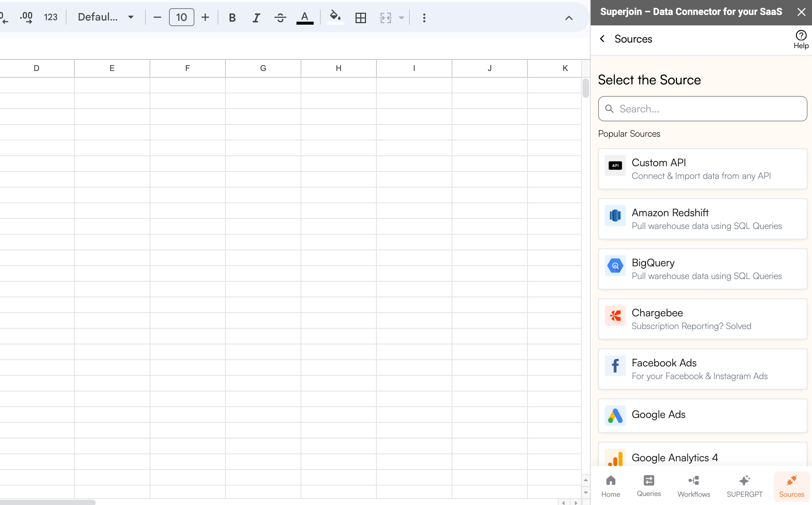Select BigQuery as the source
Screen dimensions: 812x505
tap(702, 269)
